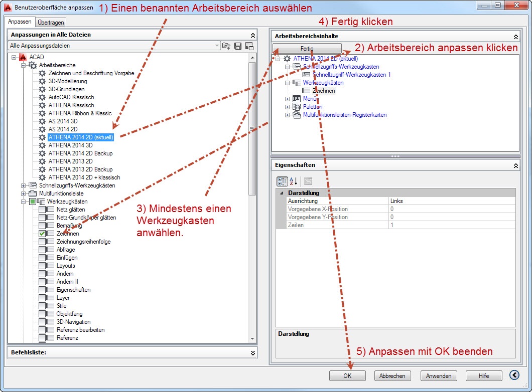Click the Fertig button
The width and height of the screenshot is (532, 392).
click(307, 49)
